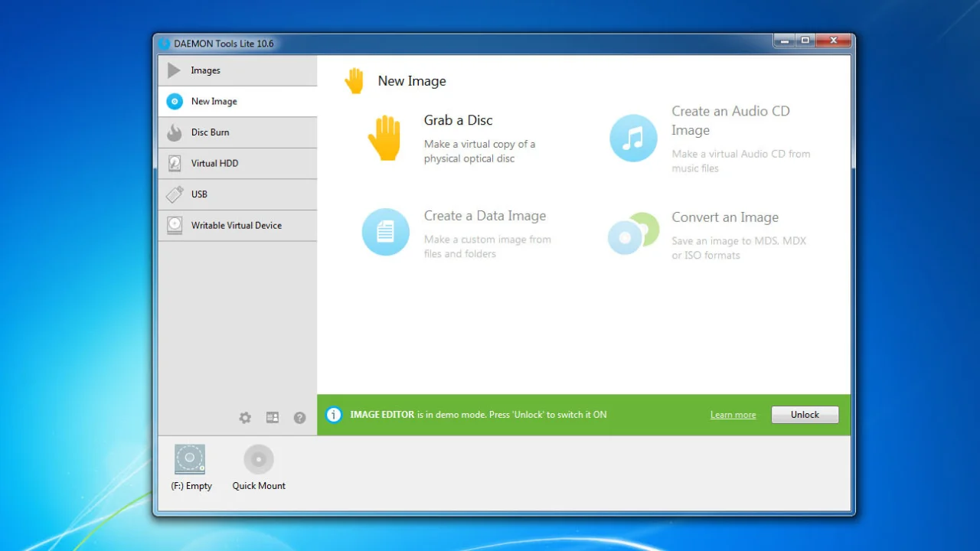This screenshot has width=980, height=551.
Task: Select the New Image tab label
Action: tap(214, 101)
